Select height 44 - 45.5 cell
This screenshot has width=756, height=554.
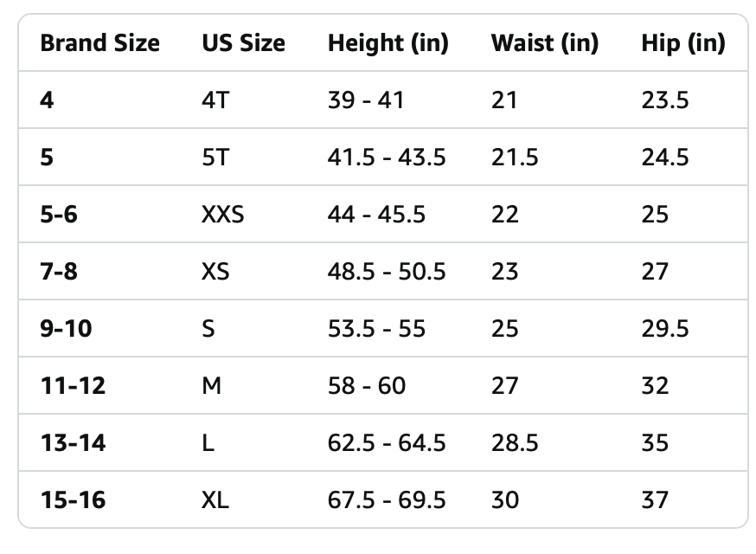coord(376,215)
